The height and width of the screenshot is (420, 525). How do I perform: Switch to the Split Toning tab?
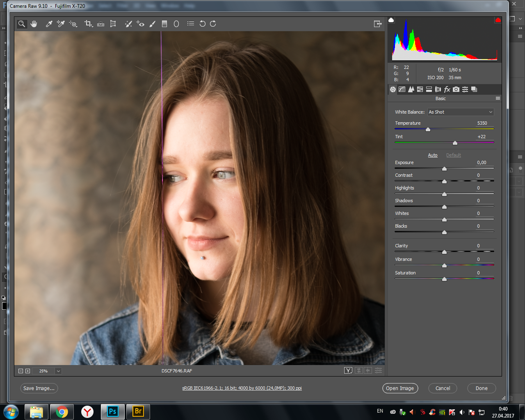pyautogui.click(x=429, y=89)
